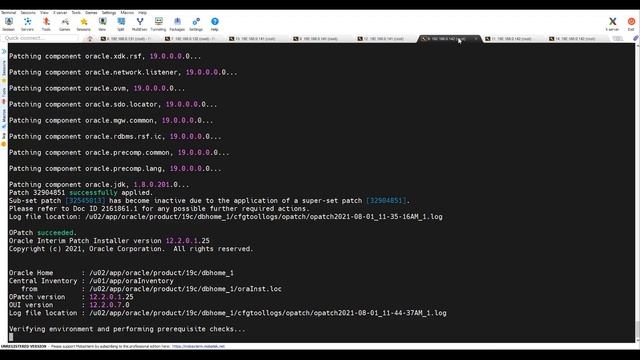This screenshot has height=360, width=640.
Task: Click 'Patching component oracle.xdk.rsf' line
Action: pos(105,56)
